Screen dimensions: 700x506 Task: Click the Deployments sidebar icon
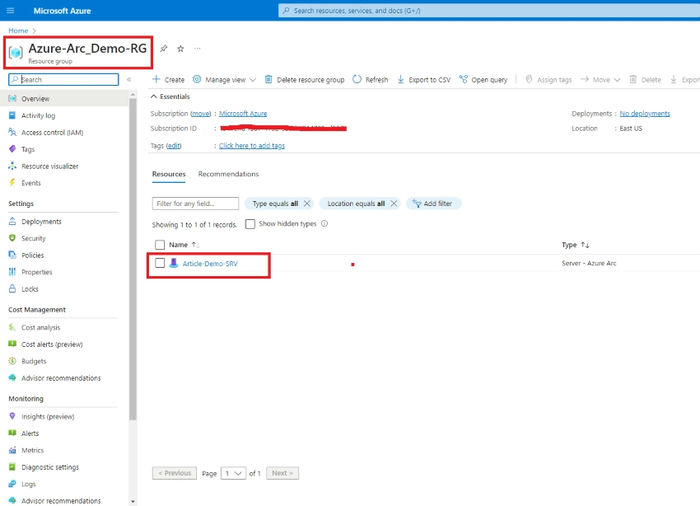point(12,221)
